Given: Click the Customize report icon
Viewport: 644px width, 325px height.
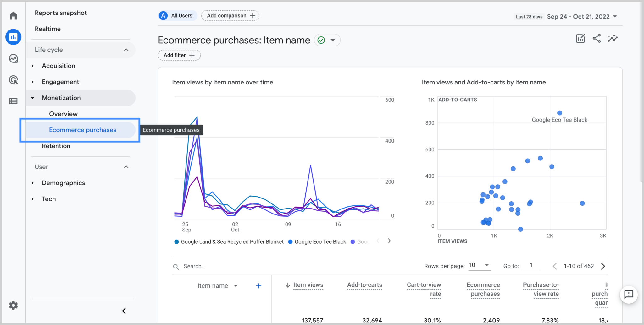Looking at the screenshot, I should [x=580, y=38].
